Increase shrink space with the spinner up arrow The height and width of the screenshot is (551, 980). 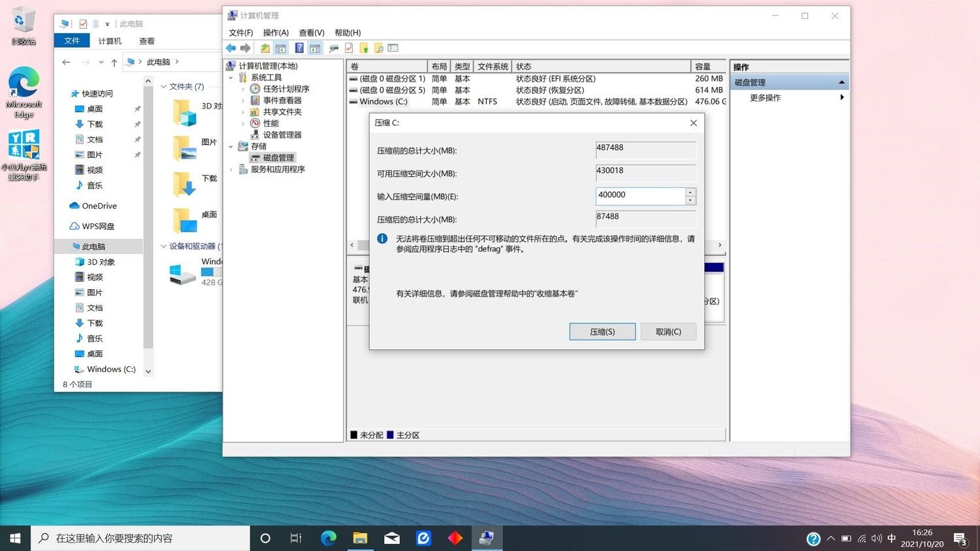coord(691,192)
